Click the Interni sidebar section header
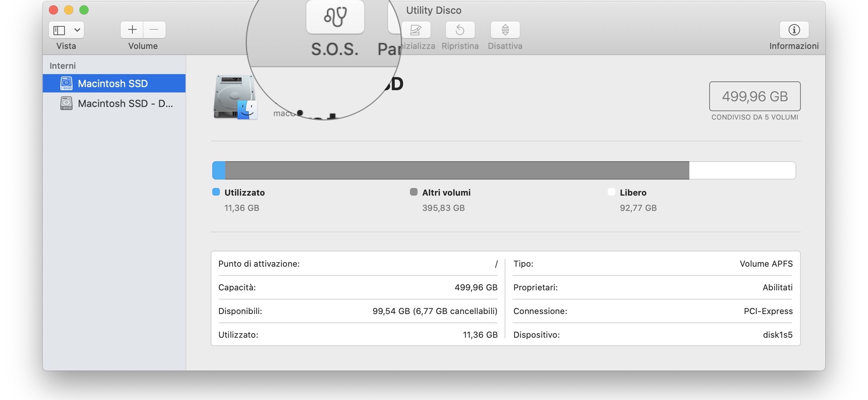 pyautogui.click(x=63, y=66)
